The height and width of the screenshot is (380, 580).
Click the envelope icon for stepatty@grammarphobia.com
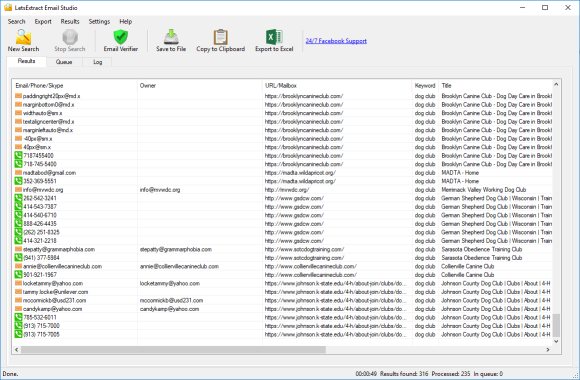(x=18, y=249)
